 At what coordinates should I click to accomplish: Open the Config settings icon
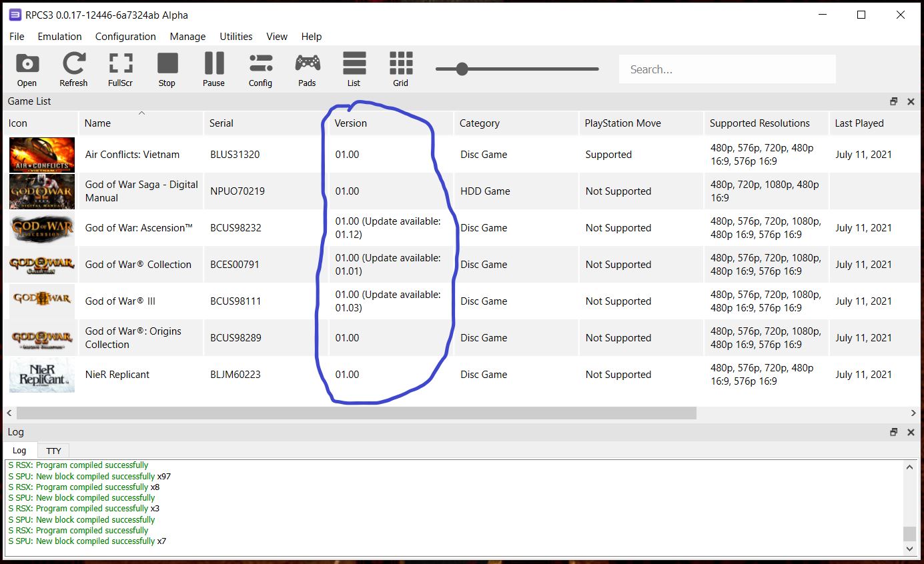pyautogui.click(x=260, y=69)
